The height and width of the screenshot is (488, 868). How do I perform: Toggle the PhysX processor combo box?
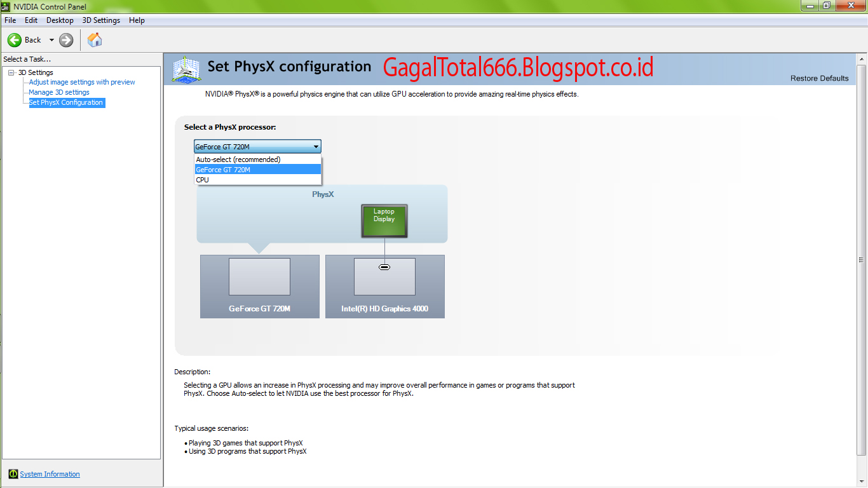click(257, 147)
